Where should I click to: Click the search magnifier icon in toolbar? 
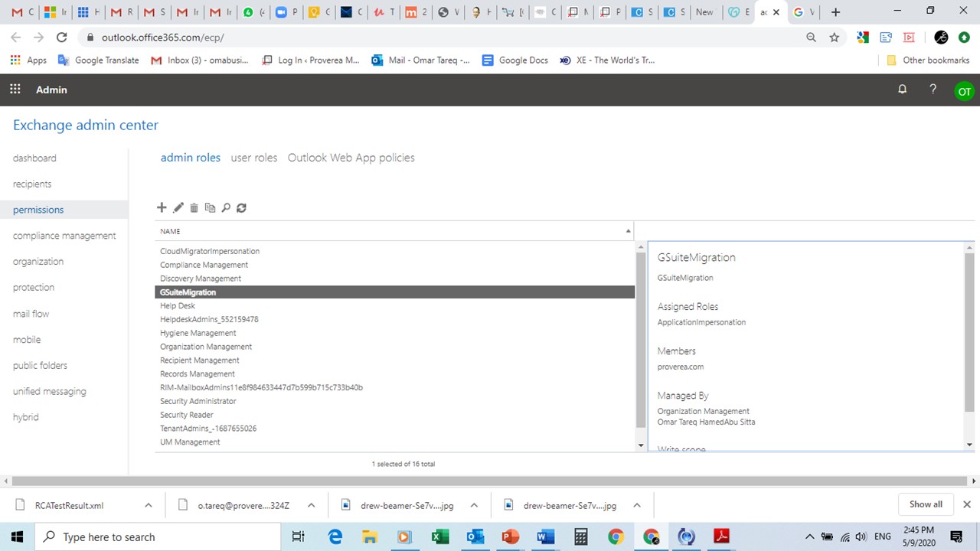click(x=226, y=207)
